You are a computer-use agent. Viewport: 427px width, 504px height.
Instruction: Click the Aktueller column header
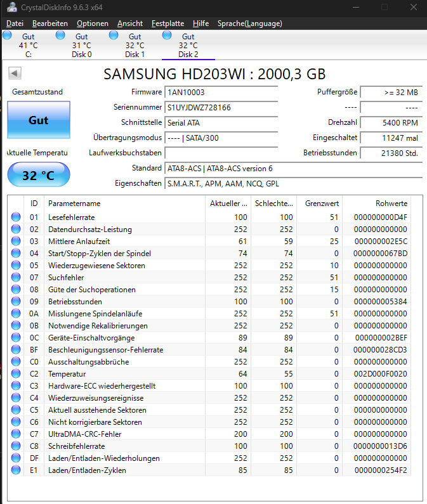(x=228, y=203)
